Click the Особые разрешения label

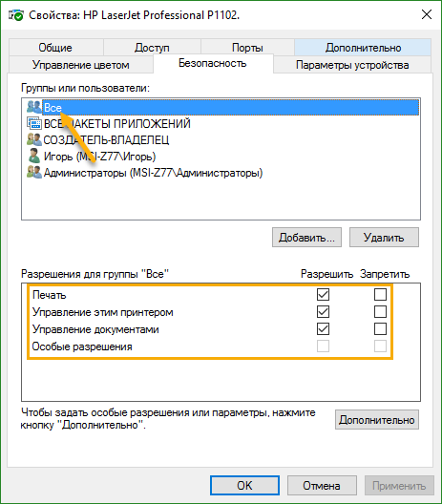click(x=82, y=346)
